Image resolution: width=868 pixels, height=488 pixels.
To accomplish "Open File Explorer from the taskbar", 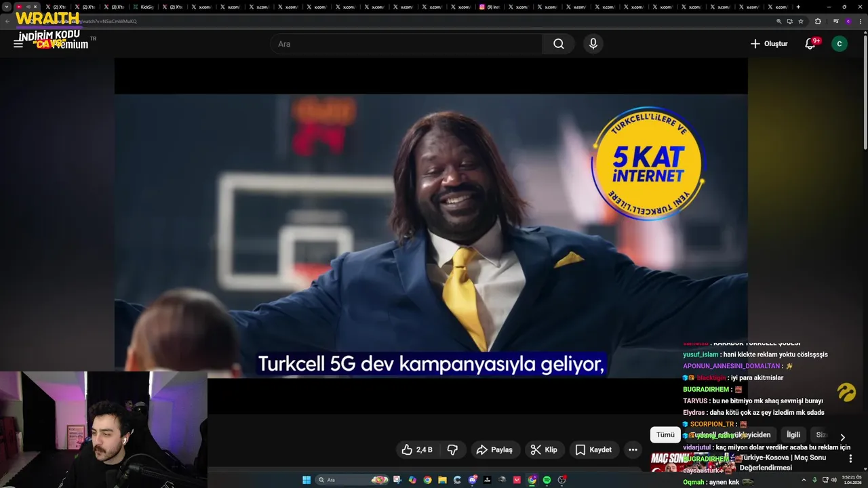I will pyautogui.click(x=442, y=480).
